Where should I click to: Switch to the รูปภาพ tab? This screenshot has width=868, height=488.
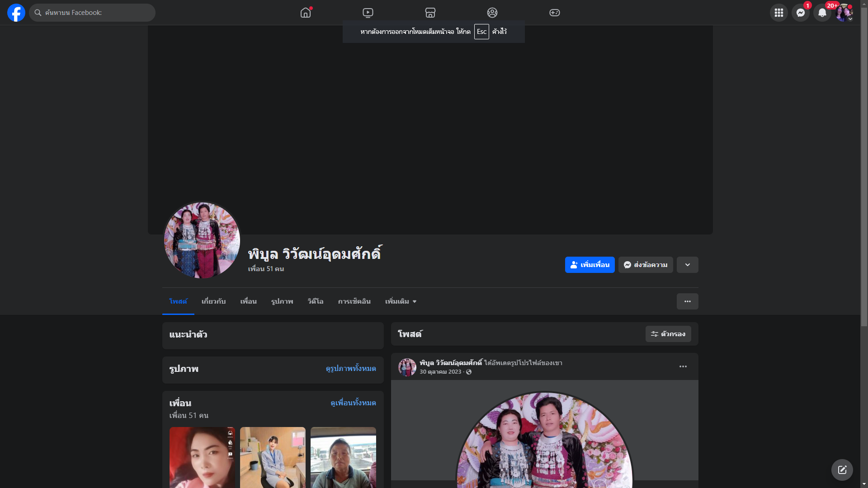[x=282, y=301]
